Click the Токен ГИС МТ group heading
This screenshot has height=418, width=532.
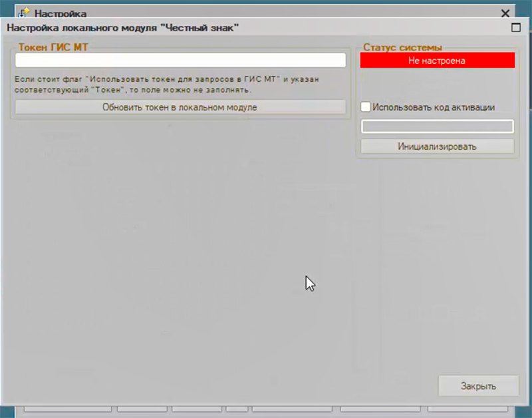pyautogui.click(x=53, y=47)
